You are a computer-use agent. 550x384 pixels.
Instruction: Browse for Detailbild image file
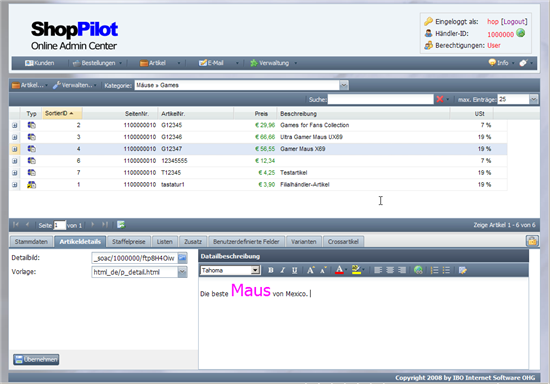pos(182,258)
